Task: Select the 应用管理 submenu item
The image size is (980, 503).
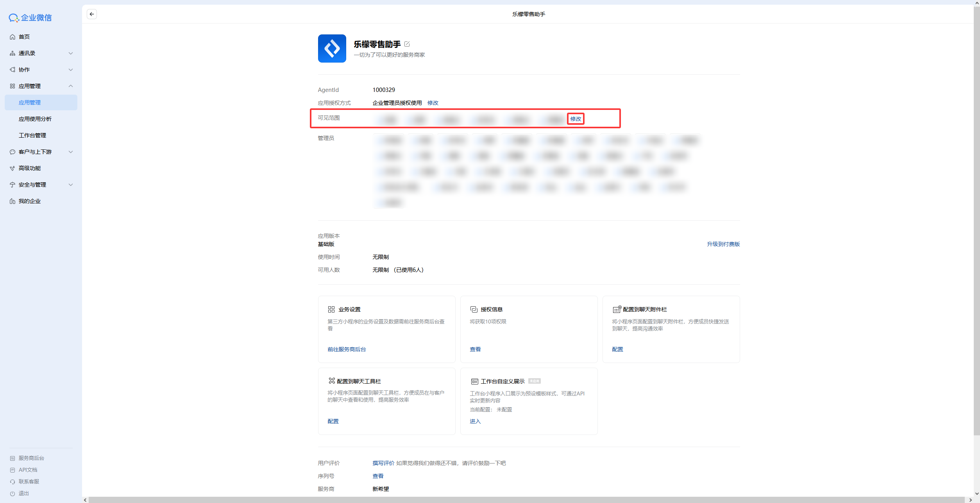Action: pyautogui.click(x=41, y=102)
